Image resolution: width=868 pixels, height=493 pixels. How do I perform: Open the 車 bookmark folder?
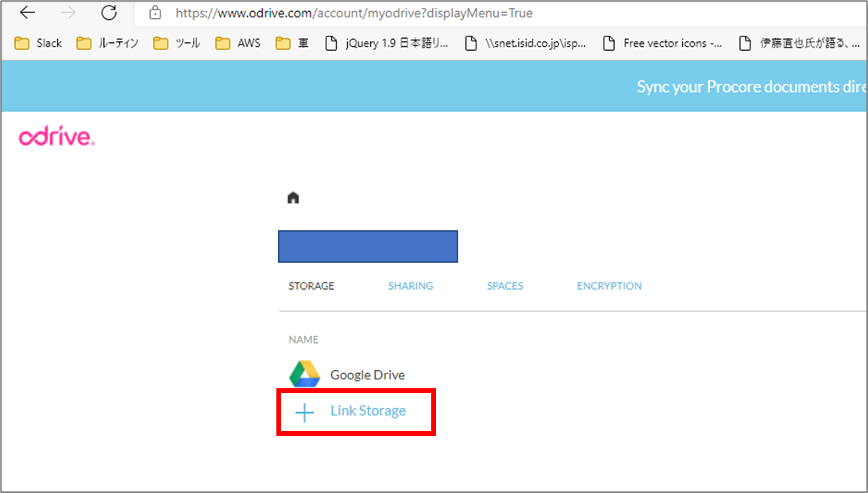pyautogui.click(x=292, y=43)
